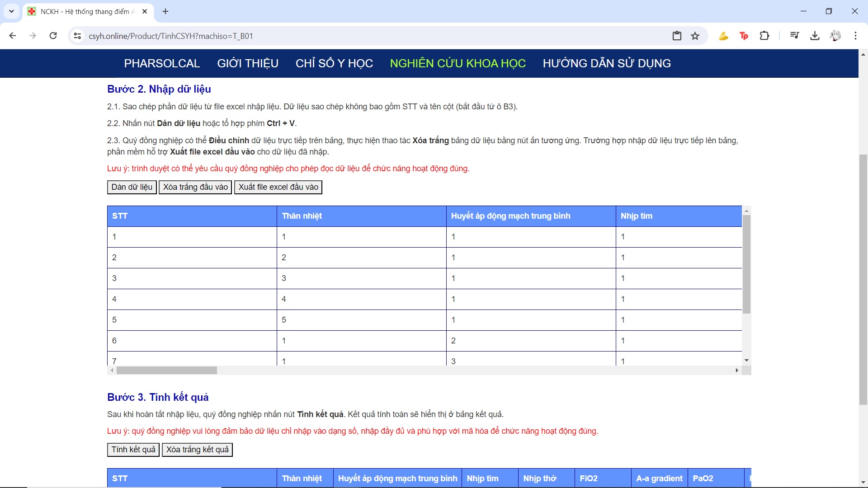Reload the current page

(x=53, y=36)
